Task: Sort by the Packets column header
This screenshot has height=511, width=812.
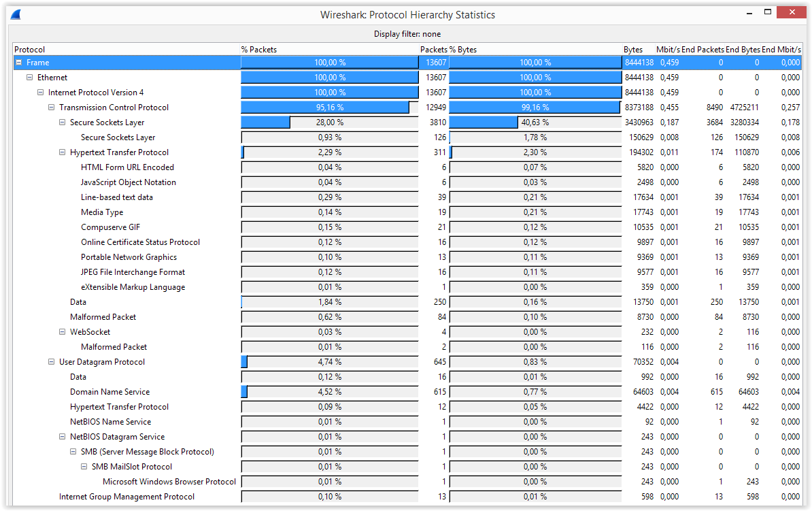Action: pos(433,49)
